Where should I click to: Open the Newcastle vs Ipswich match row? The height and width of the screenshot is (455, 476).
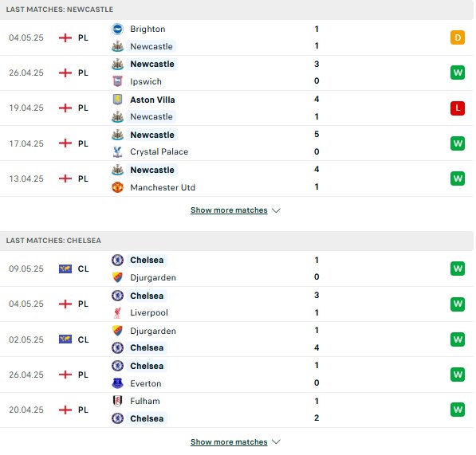(237, 73)
